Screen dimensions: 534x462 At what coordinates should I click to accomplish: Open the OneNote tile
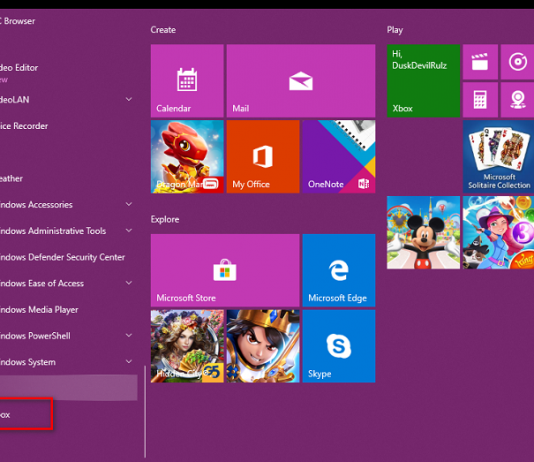click(x=339, y=157)
